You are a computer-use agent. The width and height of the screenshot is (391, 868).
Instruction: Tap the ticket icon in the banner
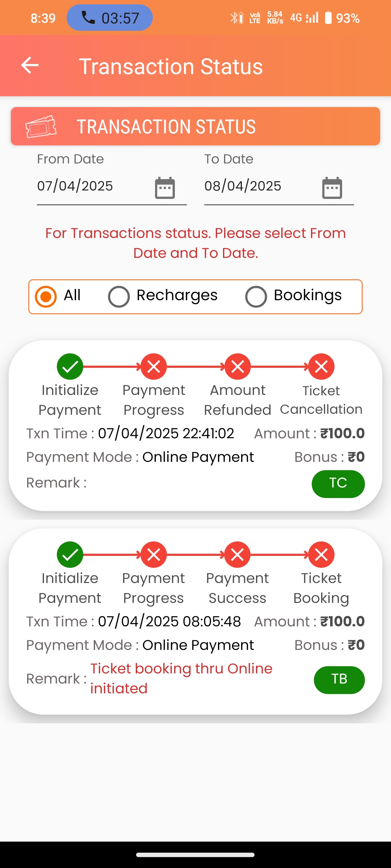pos(41,127)
